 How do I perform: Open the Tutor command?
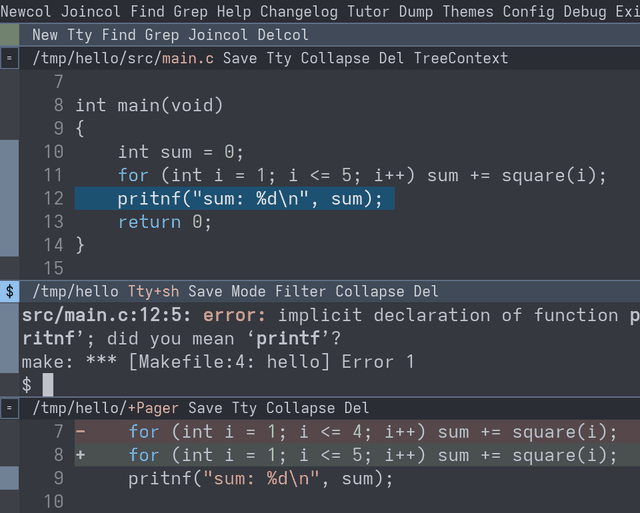point(368,11)
